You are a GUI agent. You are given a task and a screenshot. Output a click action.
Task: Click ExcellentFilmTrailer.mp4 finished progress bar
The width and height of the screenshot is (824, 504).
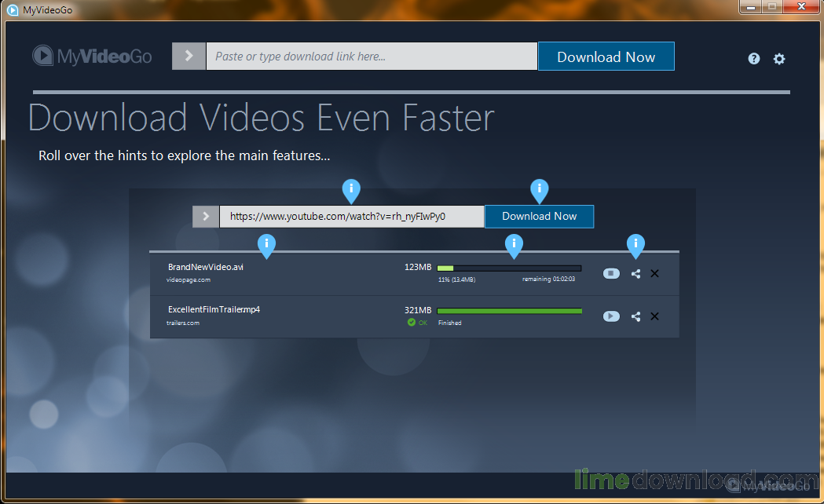[x=509, y=312]
